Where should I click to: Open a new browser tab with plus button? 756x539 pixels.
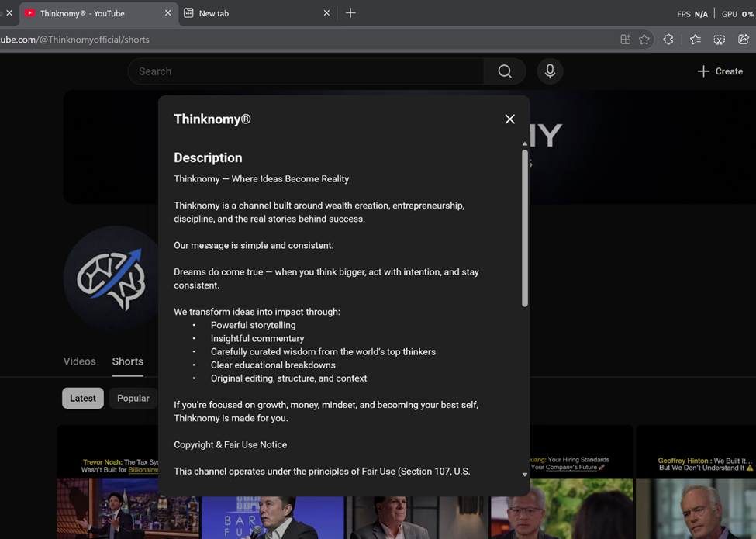tap(350, 13)
